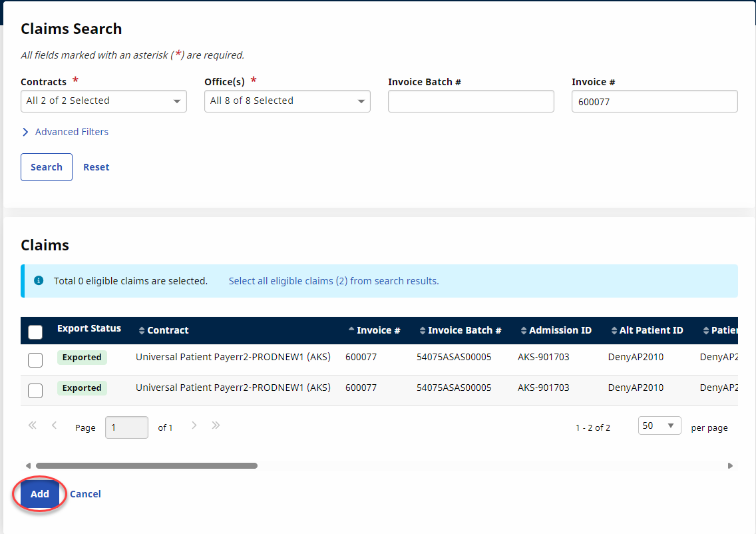Sort claims by Admission ID column
The height and width of the screenshot is (534, 756).
pos(556,330)
